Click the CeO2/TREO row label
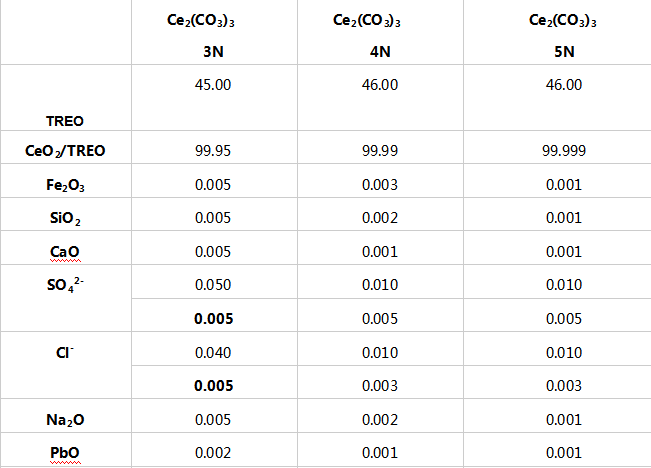The image size is (651, 468). tap(65, 151)
